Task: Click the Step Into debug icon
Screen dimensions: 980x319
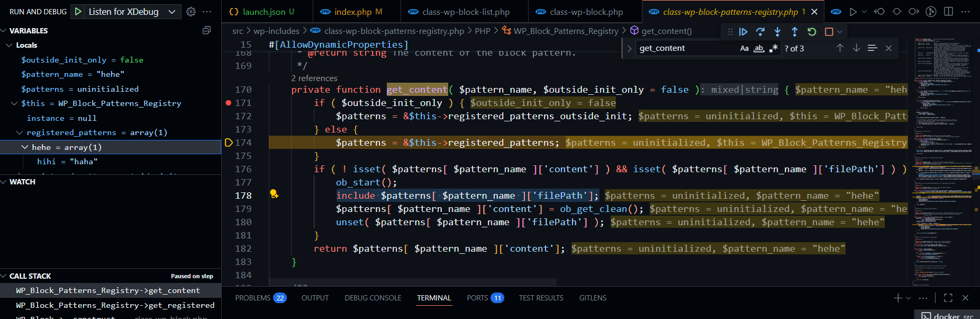Action: (777, 32)
